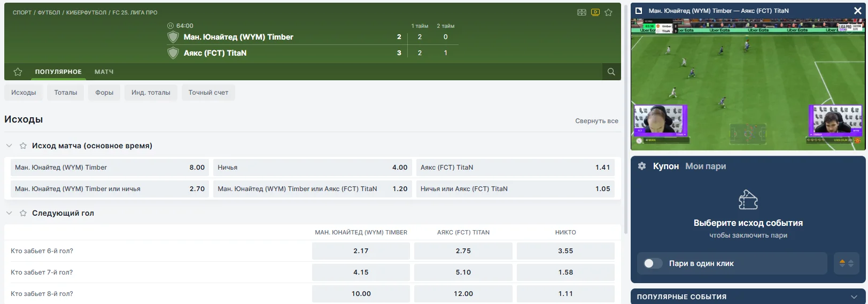868x304 pixels.
Task: Pick Ничья odds 4.00
Action: pos(312,168)
